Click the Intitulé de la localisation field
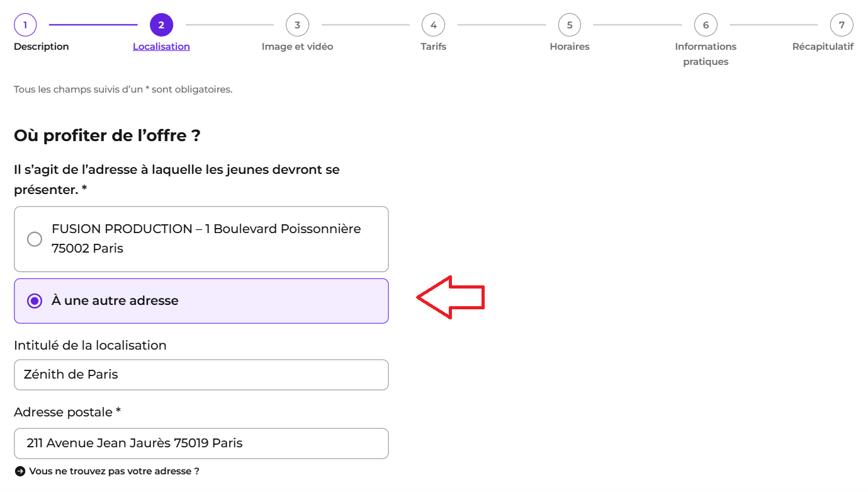 pyautogui.click(x=201, y=375)
